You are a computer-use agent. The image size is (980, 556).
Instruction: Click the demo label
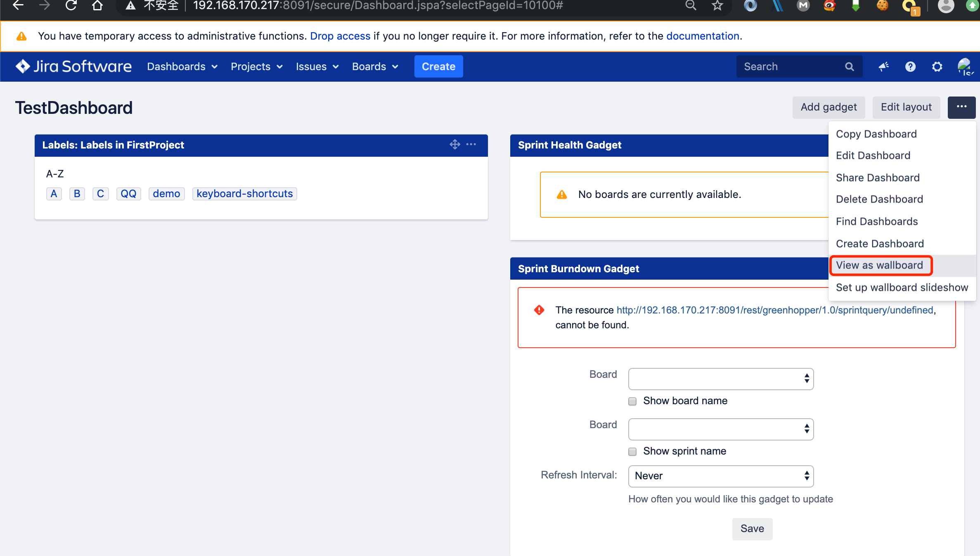tap(166, 194)
